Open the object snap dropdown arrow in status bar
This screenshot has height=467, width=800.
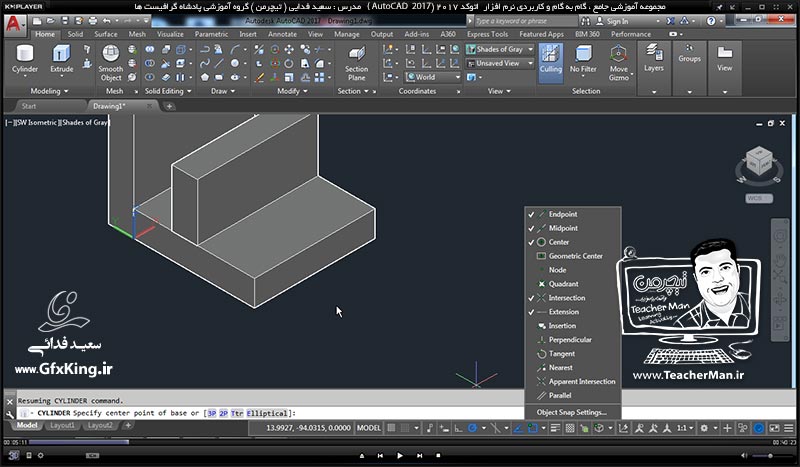[x=543, y=428]
